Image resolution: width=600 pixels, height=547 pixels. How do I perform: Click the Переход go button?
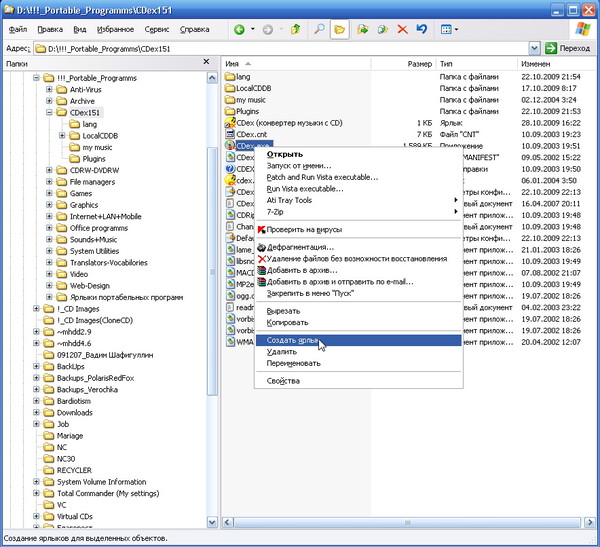(x=568, y=49)
